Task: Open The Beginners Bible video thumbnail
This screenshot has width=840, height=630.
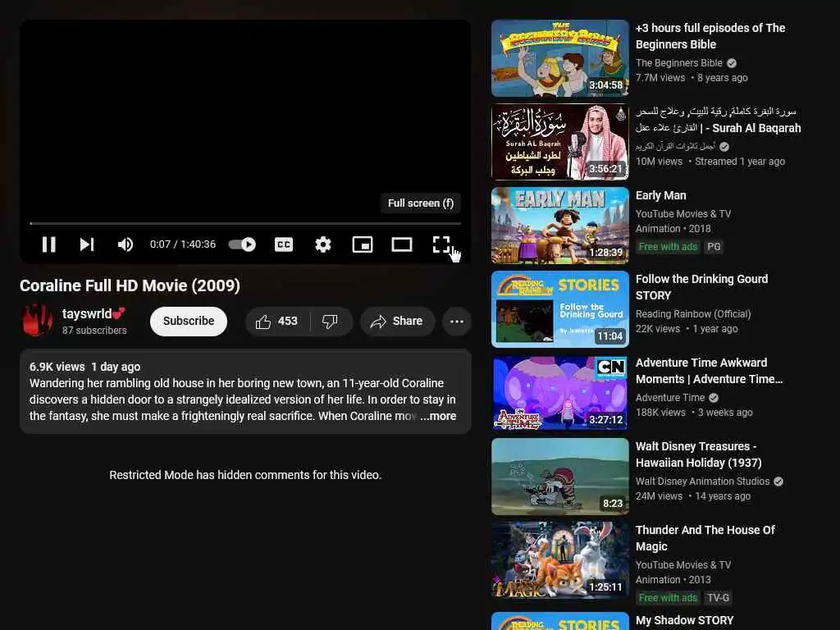Action: coord(559,58)
